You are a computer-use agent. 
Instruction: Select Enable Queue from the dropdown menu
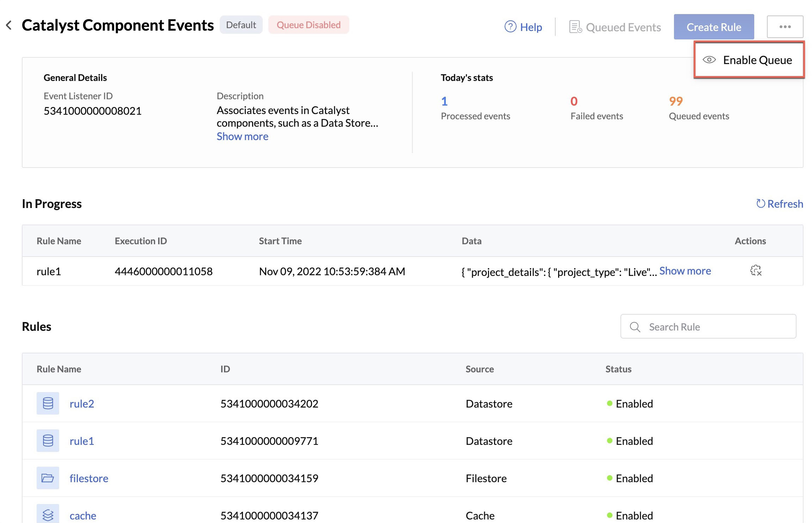(757, 60)
